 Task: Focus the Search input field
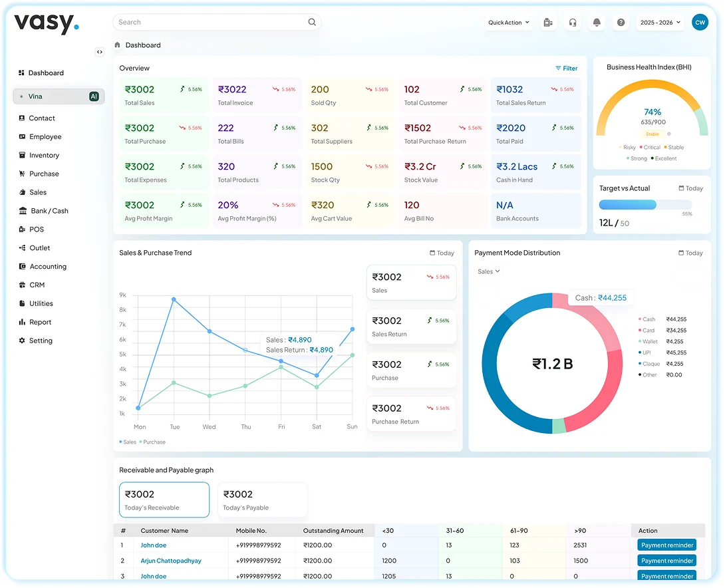point(217,22)
